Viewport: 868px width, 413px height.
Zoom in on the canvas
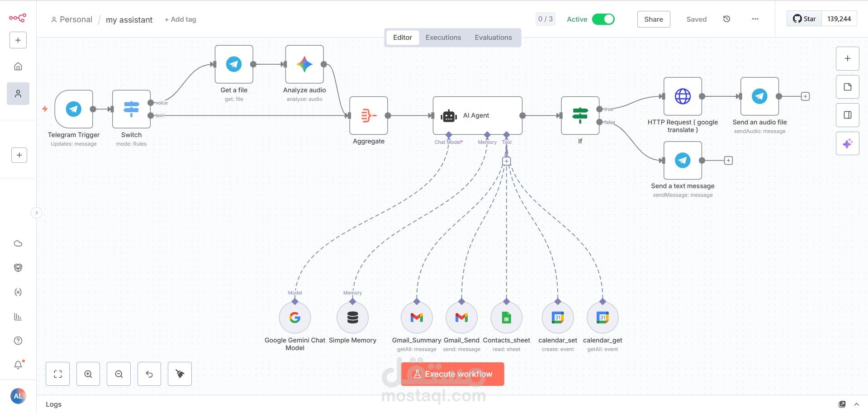[x=88, y=374]
